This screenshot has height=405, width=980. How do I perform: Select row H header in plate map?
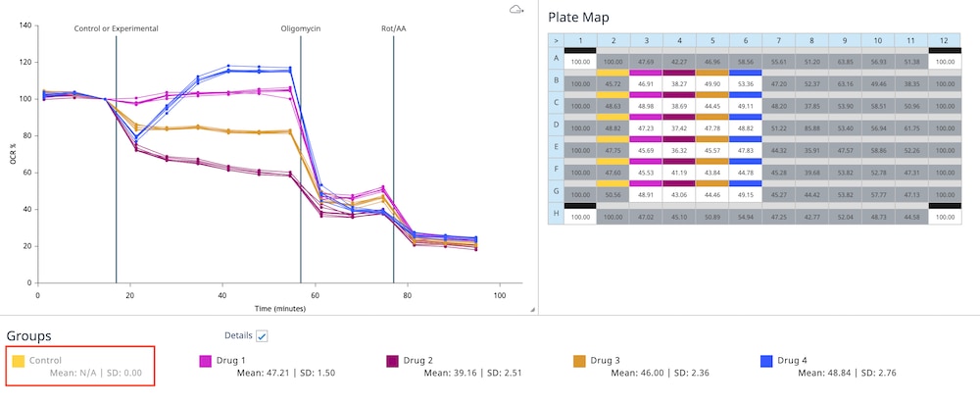(556, 216)
